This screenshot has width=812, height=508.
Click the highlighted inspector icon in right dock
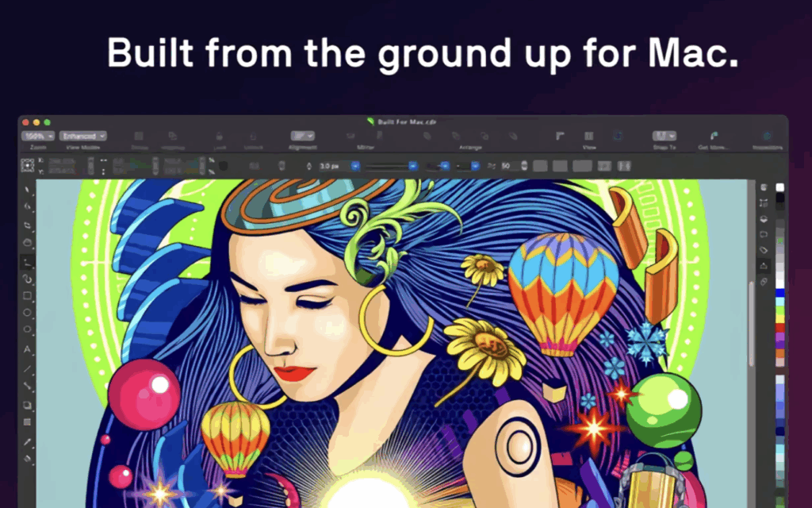[x=764, y=265]
